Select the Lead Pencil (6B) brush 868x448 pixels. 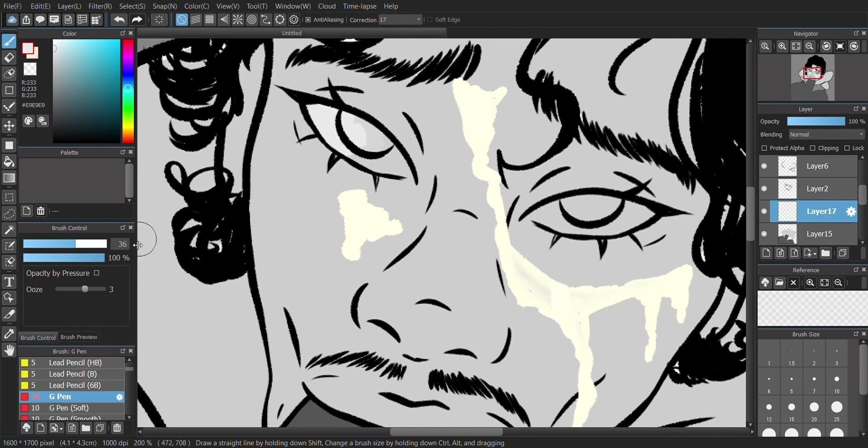(x=75, y=385)
